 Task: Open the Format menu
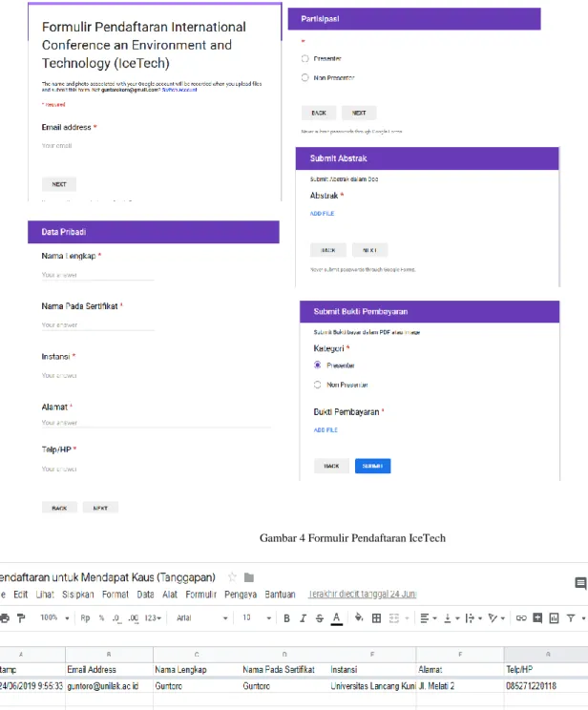[115, 595]
